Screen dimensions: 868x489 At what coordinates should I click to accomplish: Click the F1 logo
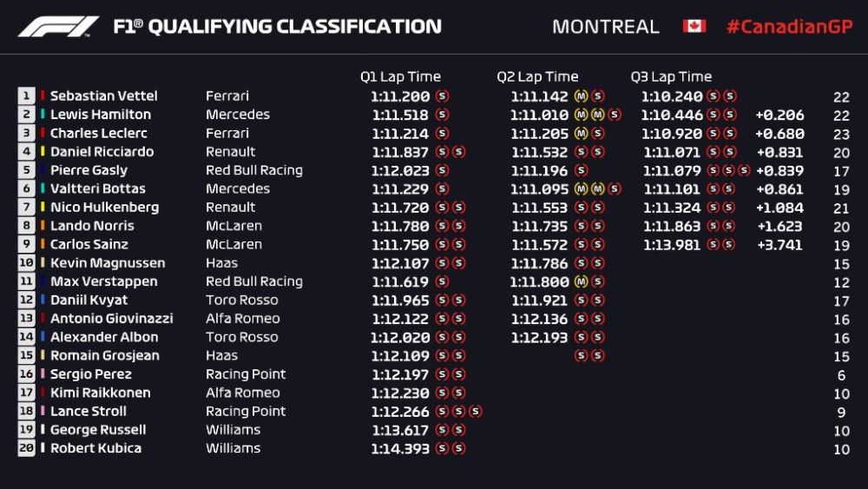click(59, 27)
